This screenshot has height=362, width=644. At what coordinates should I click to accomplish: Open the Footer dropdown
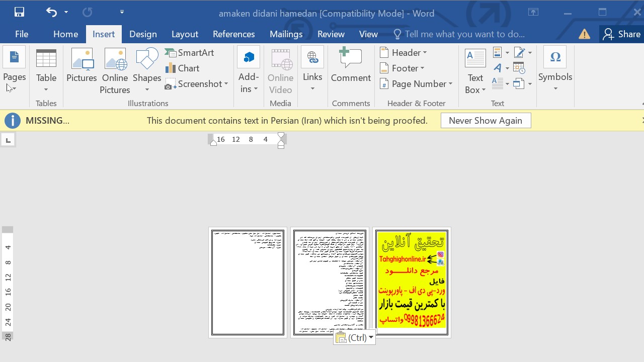click(x=403, y=68)
